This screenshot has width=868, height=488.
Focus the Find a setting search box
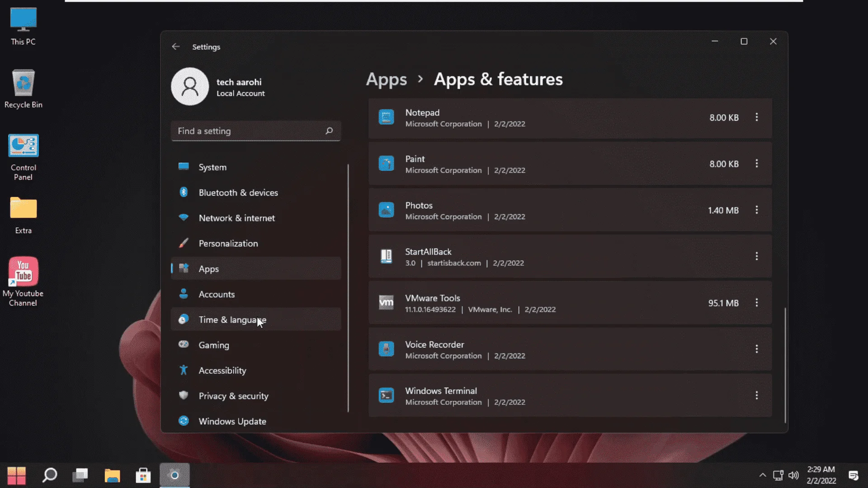click(256, 131)
